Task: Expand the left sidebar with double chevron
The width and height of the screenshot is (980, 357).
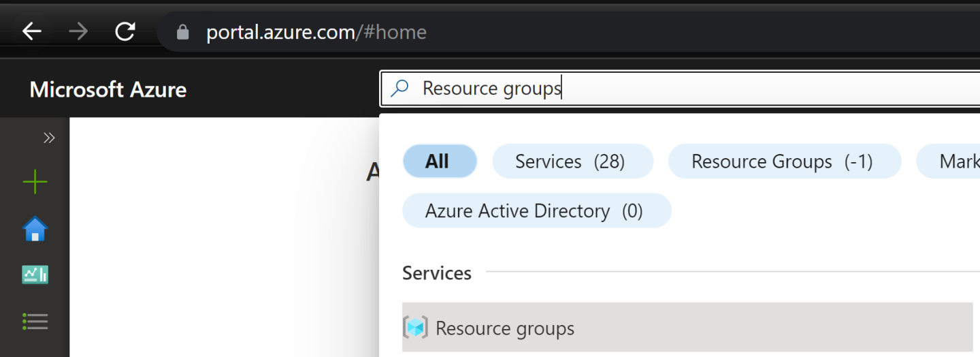Action: [x=49, y=138]
